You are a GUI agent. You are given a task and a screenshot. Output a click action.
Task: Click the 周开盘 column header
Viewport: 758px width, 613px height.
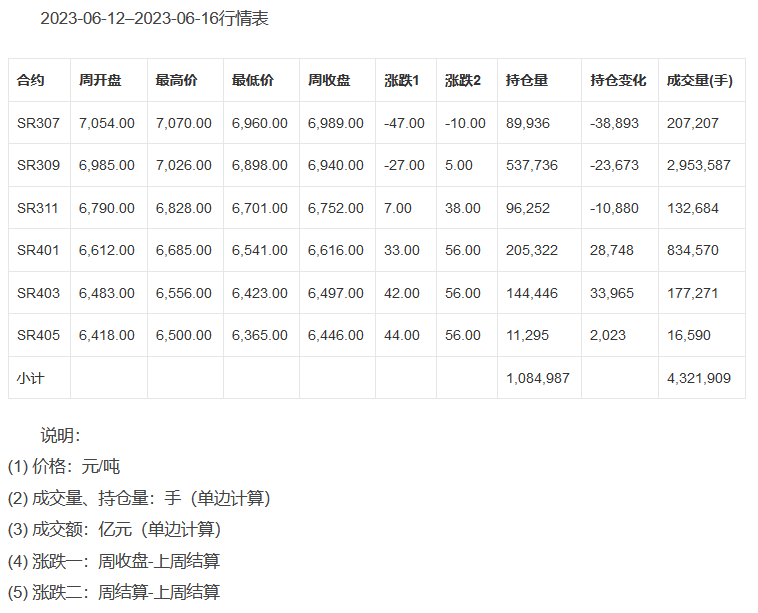click(x=100, y=80)
